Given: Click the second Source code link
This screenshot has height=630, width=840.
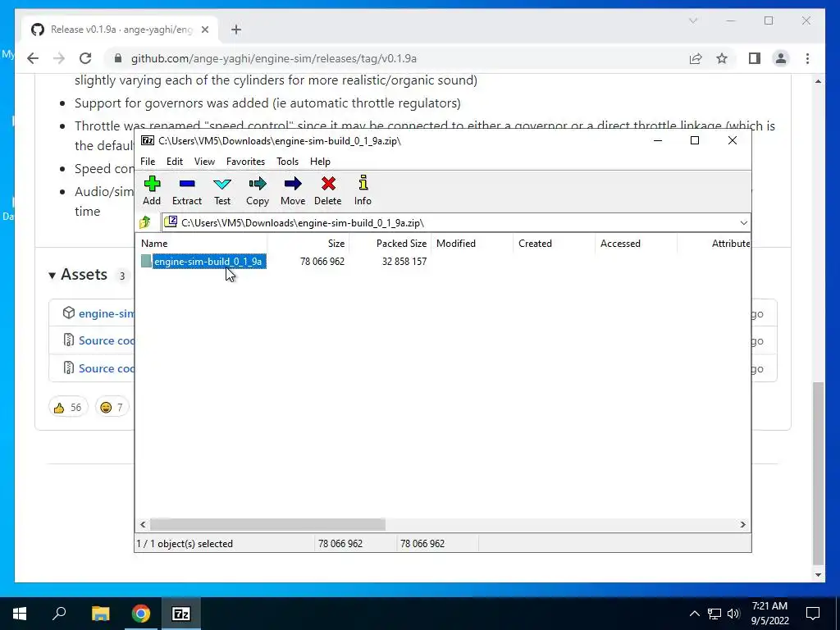Looking at the screenshot, I should [106, 368].
